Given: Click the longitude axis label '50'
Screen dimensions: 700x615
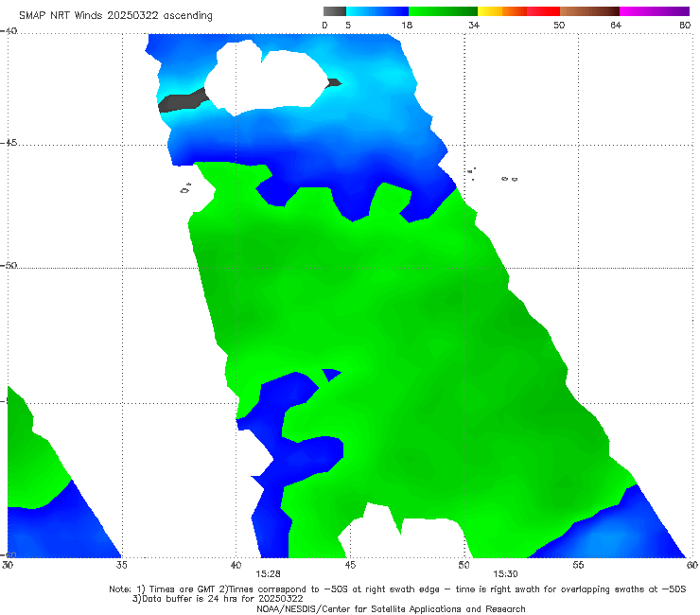Looking at the screenshot, I should [464, 565].
